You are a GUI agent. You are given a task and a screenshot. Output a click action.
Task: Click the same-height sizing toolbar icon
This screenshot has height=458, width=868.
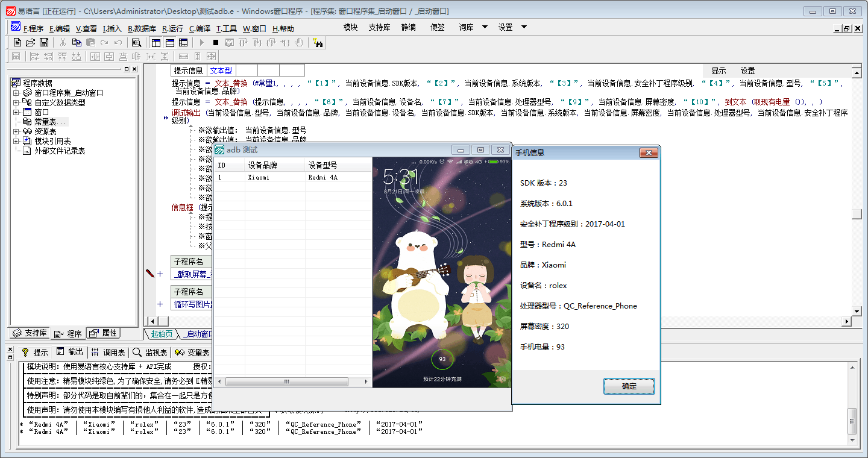point(197,56)
